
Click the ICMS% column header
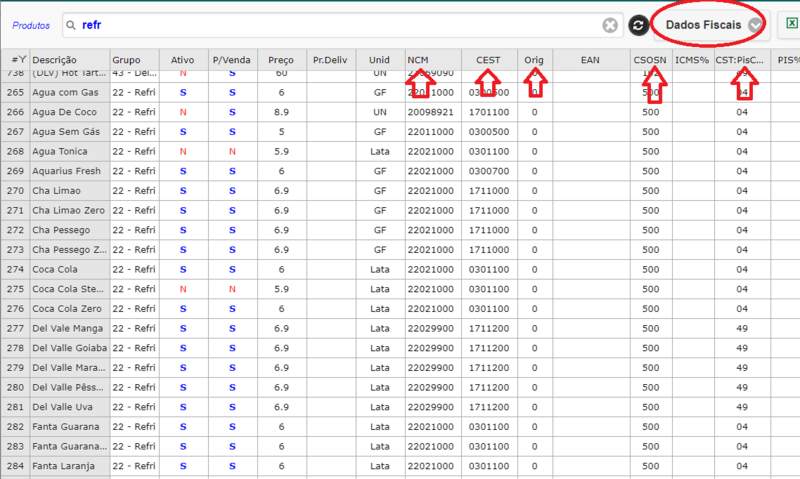tap(692, 60)
